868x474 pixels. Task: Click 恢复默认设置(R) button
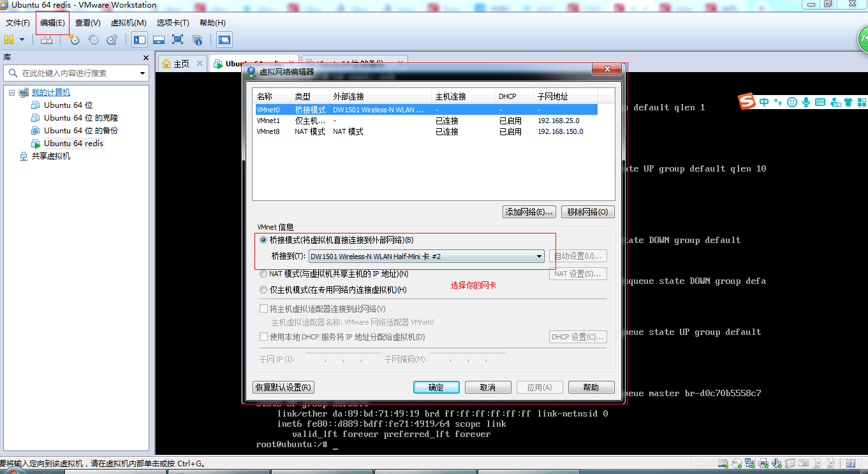pyautogui.click(x=283, y=387)
